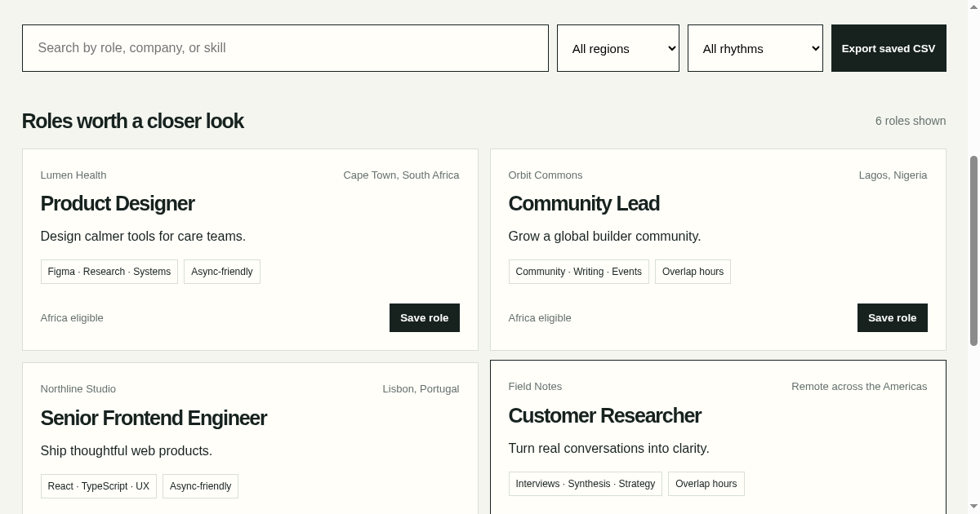980x514 pixels.
Task: Select the Overlap hours tag on the Customer Researcher card
Action: [706, 484]
